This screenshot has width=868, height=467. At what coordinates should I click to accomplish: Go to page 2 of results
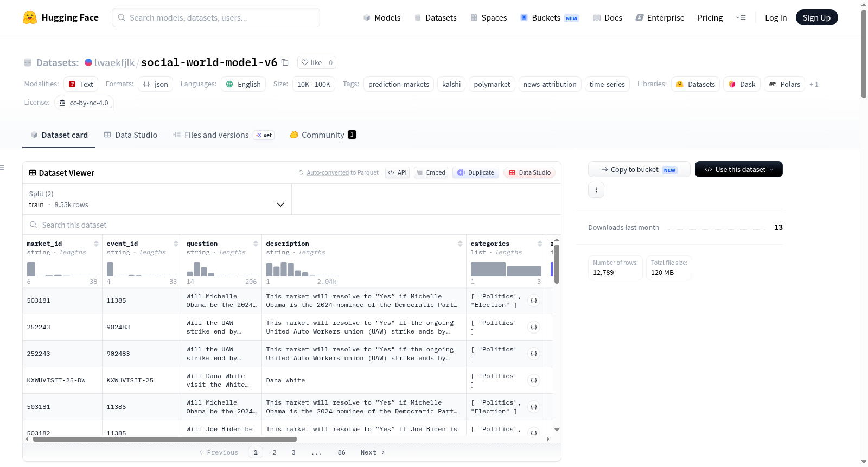pos(275,452)
